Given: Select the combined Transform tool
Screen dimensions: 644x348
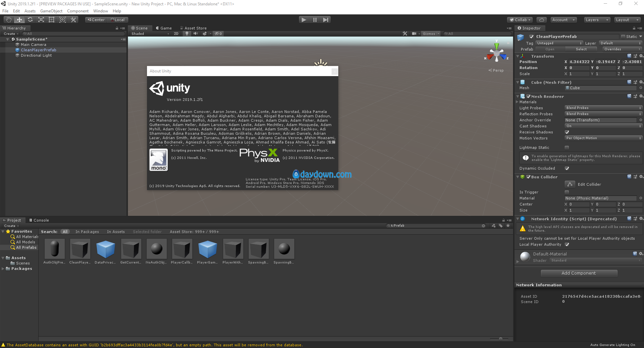Looking at the screenshot, I should tap(62, 20).
